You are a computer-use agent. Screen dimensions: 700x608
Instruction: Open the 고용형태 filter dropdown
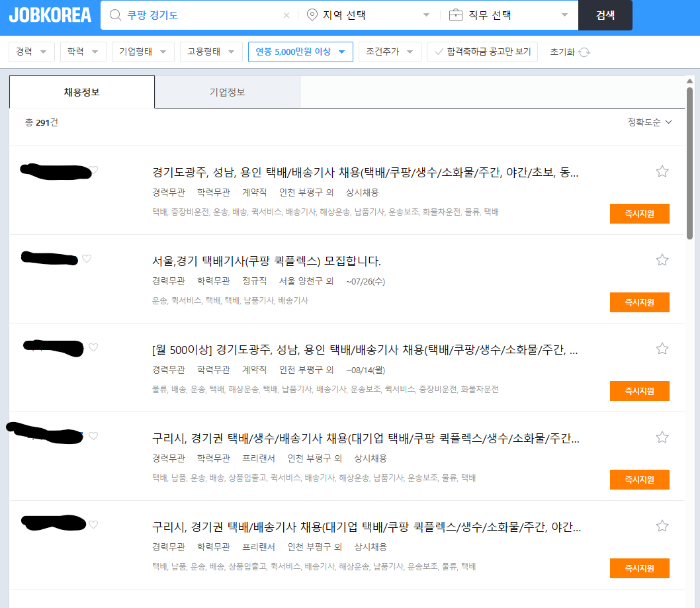pyautogui.click(x=211, y=52)
